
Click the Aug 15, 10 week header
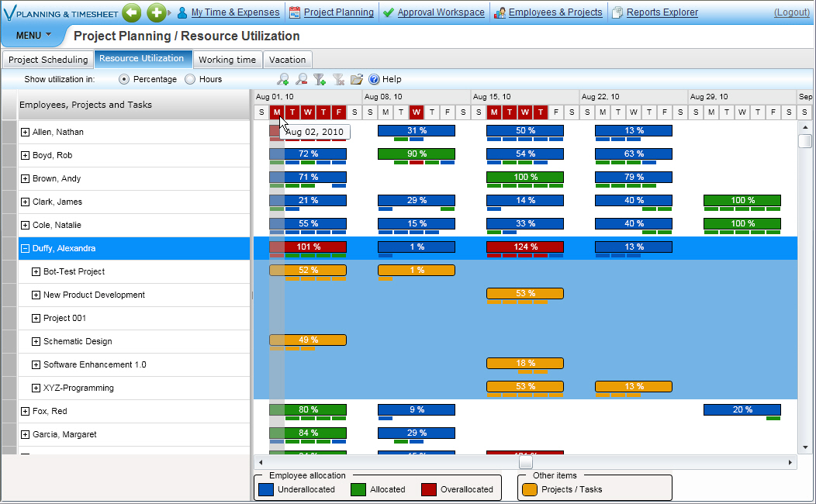tap(525, 97)
